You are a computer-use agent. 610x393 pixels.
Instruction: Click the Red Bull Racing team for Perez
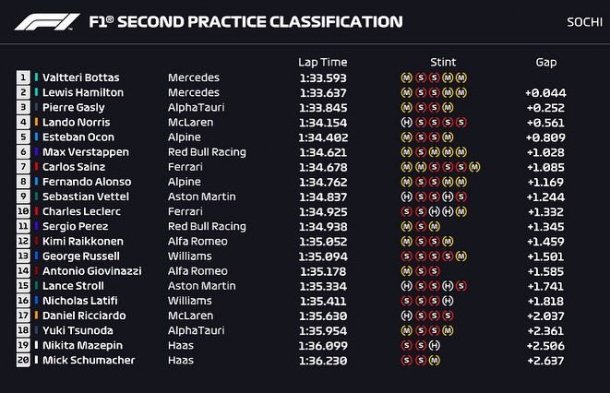point(207,226)
